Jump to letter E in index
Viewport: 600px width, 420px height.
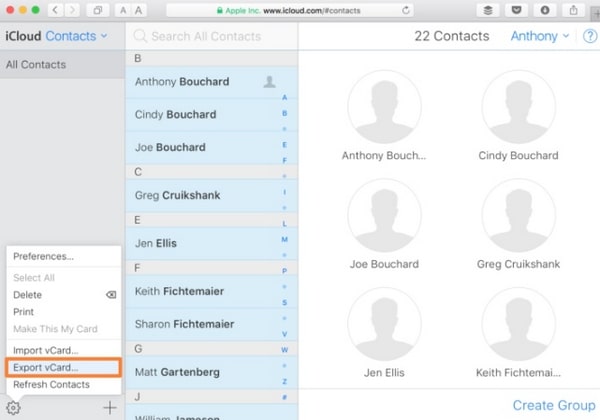pos(284,145)
